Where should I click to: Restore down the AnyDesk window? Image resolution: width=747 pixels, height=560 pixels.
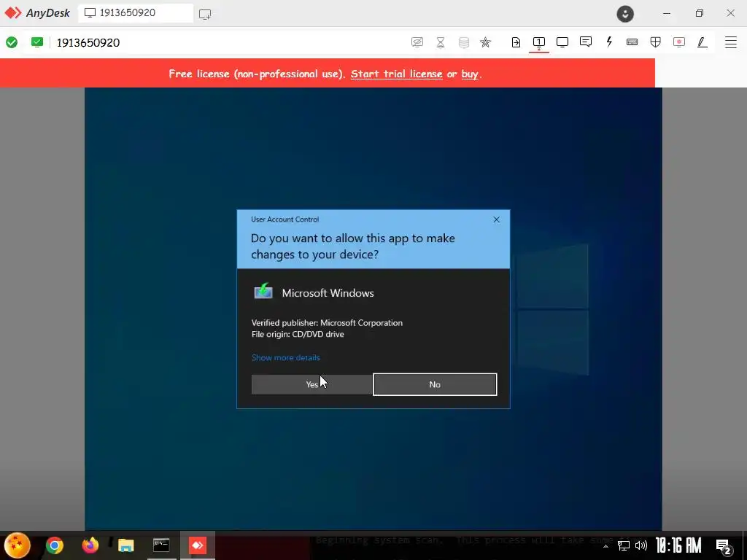coord(699,13)
